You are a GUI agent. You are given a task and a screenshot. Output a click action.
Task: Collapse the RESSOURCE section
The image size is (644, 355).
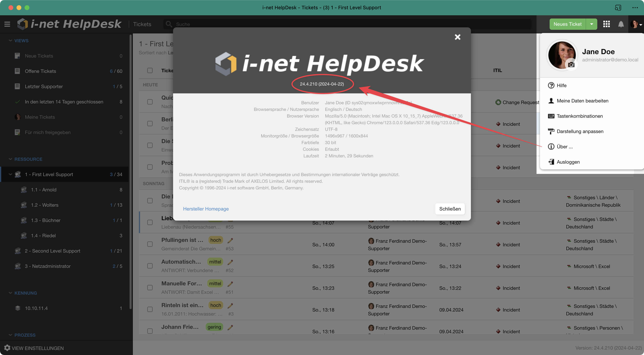10,159
